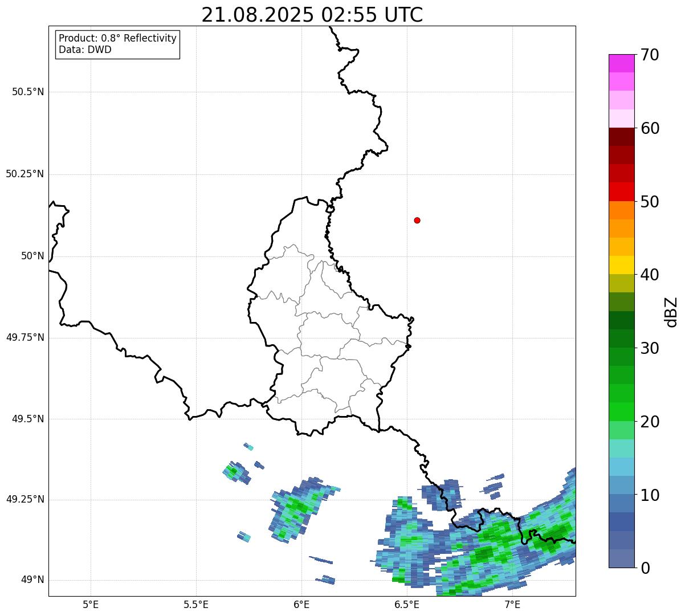
Task: Click the colorbar '30' tick label
Action: pos(650,348)
